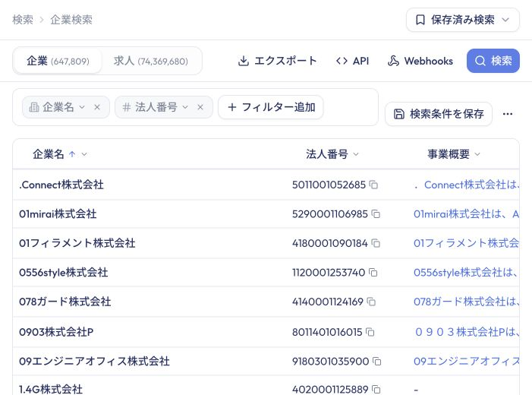This screenshot has width=532, height=395.
Task: Copy corporate number 4180001090184
Action: [x=376, y=243]
